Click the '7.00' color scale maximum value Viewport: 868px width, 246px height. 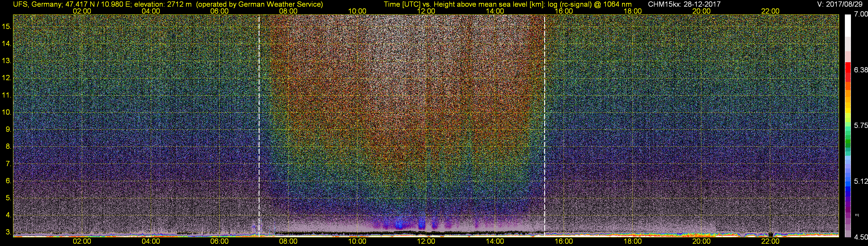point(861,14)
